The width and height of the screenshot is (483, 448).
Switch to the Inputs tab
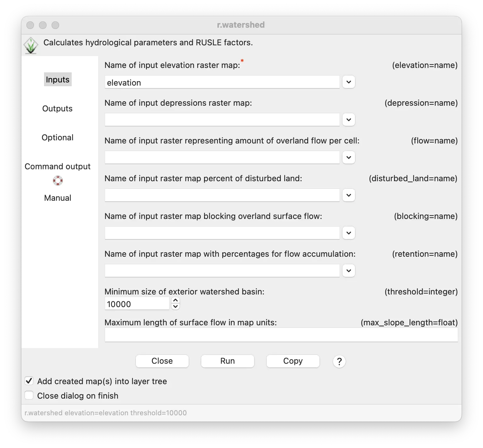click(58, 80)
